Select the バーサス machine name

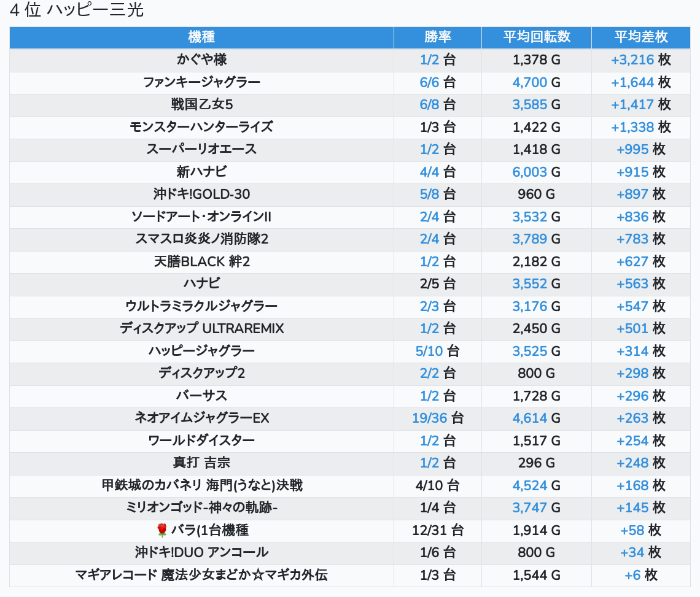coord(201,396)
